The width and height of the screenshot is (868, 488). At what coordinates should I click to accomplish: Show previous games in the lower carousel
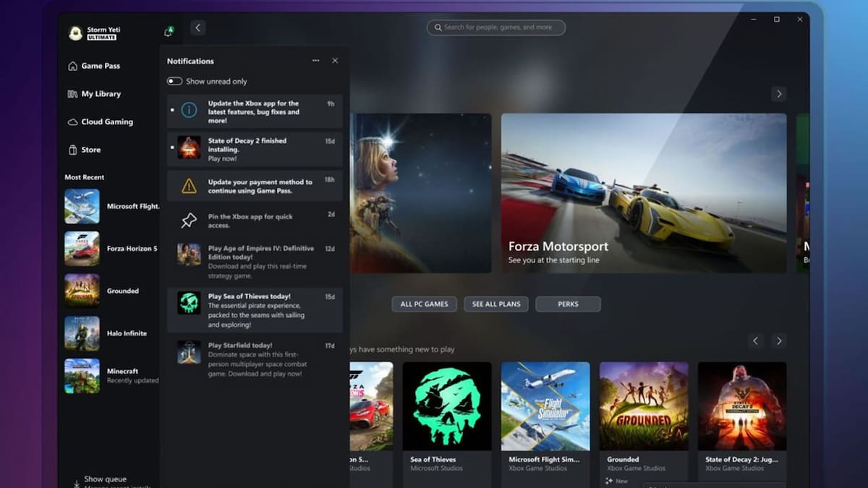coord(755,341)
